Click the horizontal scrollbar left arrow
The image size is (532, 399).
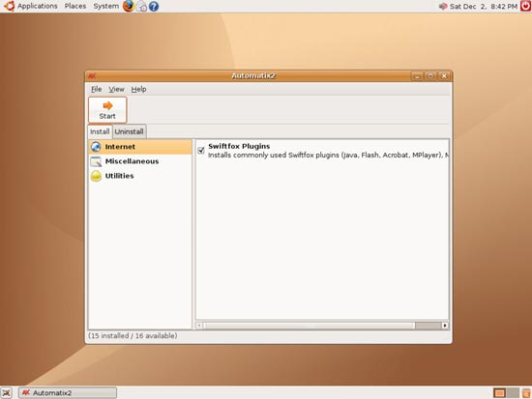[199, 326]
